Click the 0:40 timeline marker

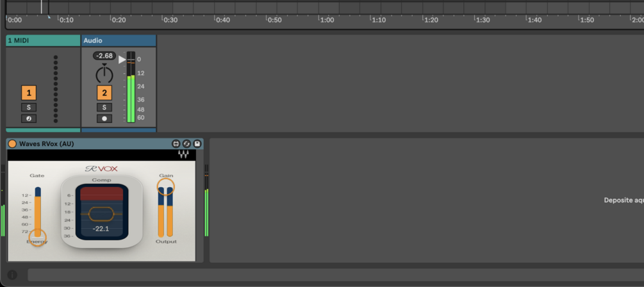click(223, 20)
